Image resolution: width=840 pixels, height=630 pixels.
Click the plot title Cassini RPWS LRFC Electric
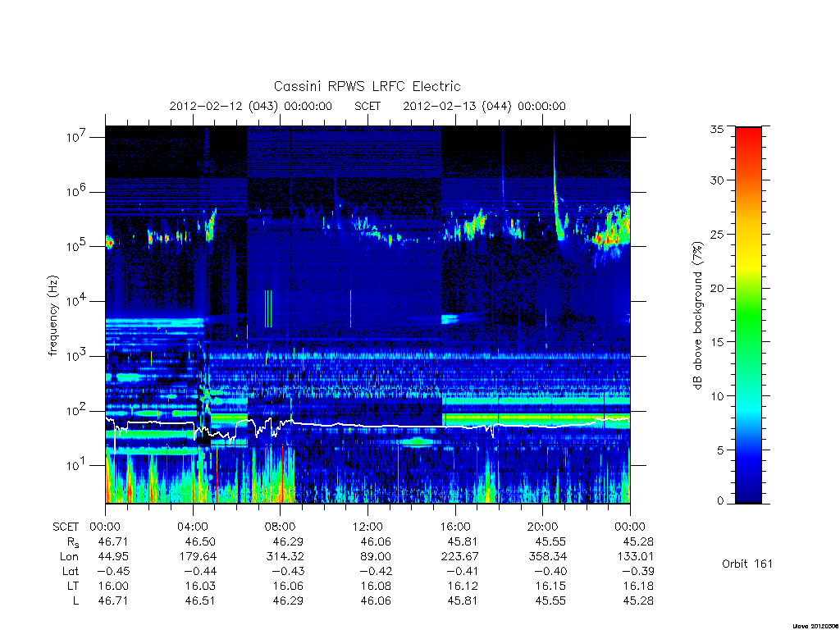click(367, 86)
